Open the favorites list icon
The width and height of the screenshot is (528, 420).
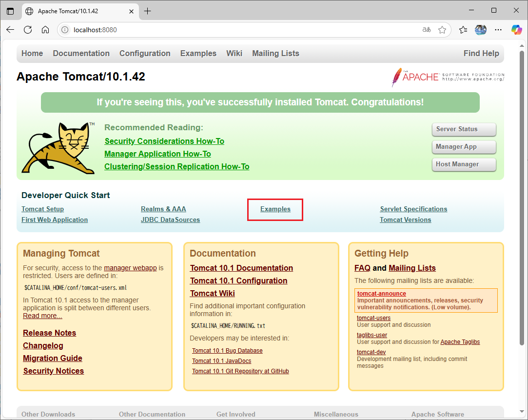click(463, 30)
